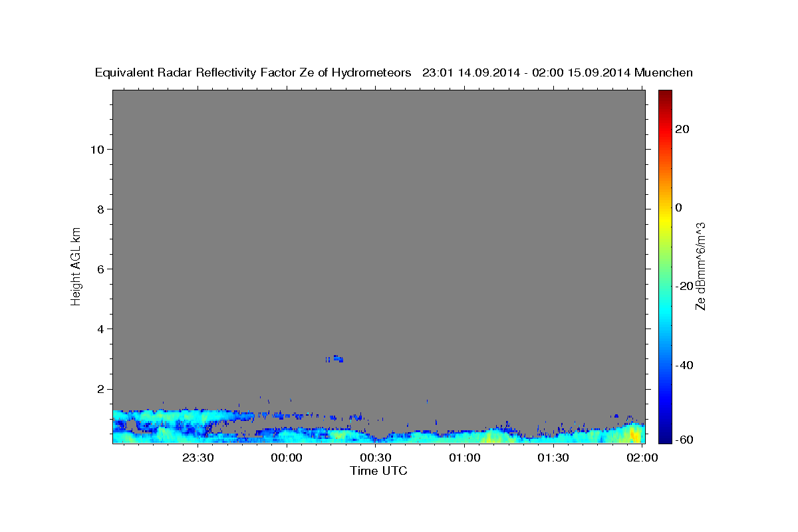
Task: Click the height tick label 6
Action: click(x=101, y=269)
